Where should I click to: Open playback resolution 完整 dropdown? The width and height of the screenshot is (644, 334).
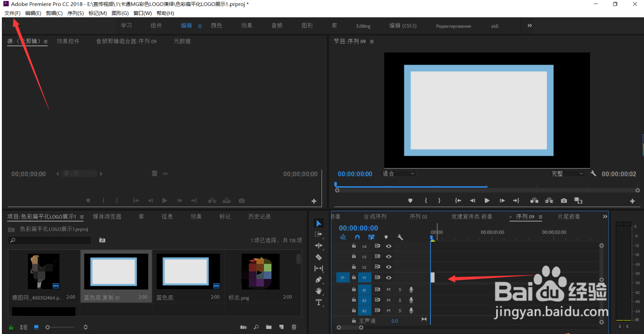[567, 173]
